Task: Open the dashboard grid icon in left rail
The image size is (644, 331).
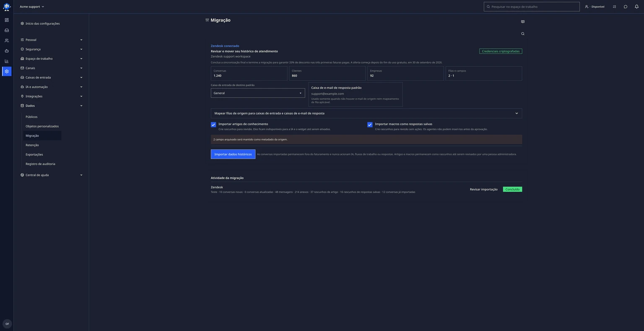Action: tap(7, 20)
